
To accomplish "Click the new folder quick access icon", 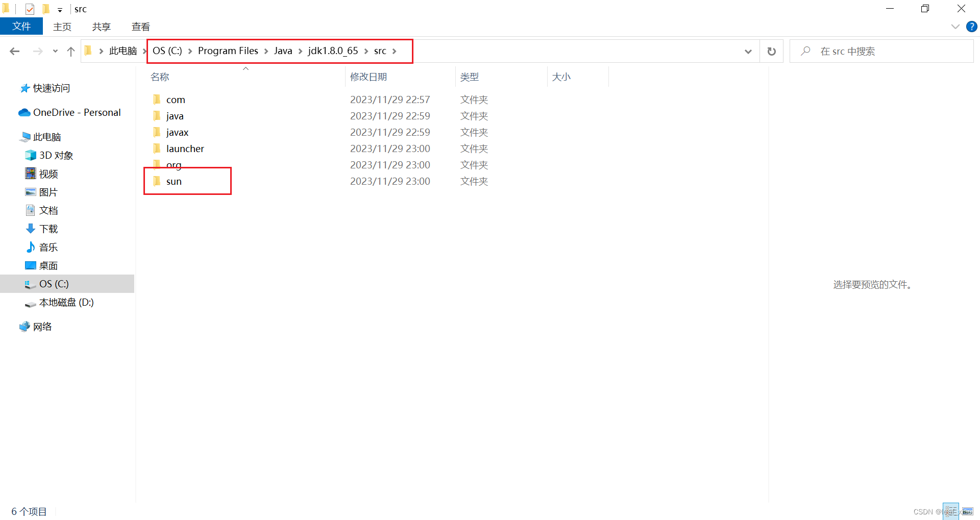I will 46,9.
